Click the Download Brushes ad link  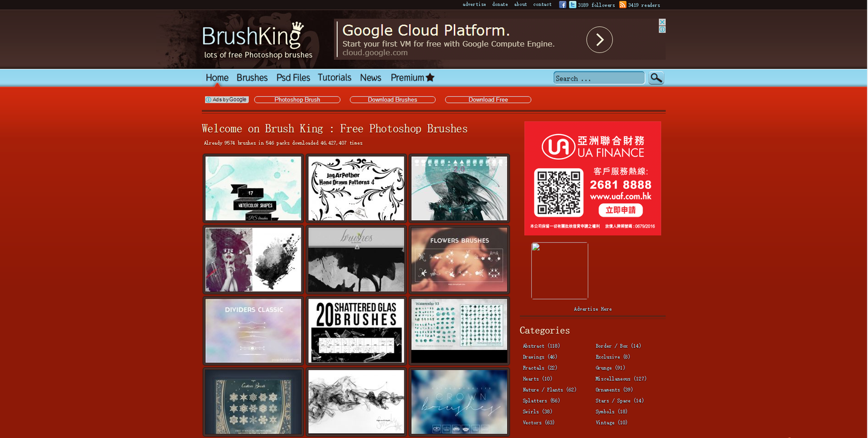pyautogui.click(x=392, y=100)
